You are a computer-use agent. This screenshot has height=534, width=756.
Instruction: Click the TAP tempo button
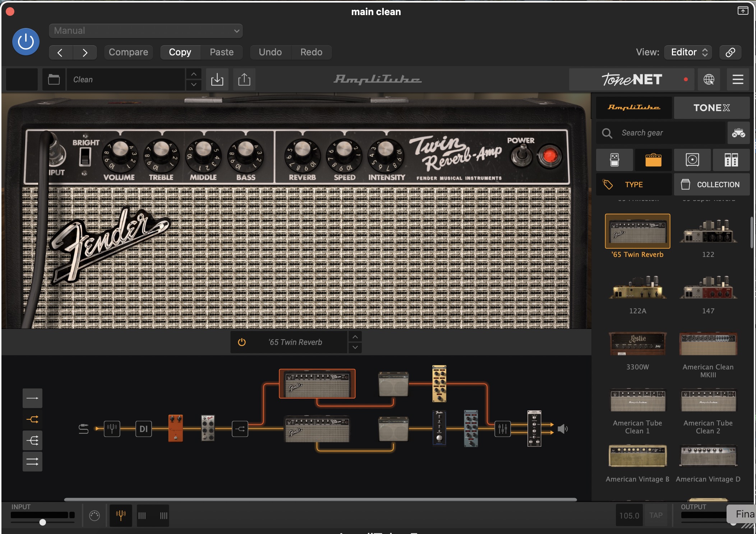point(656,516)
